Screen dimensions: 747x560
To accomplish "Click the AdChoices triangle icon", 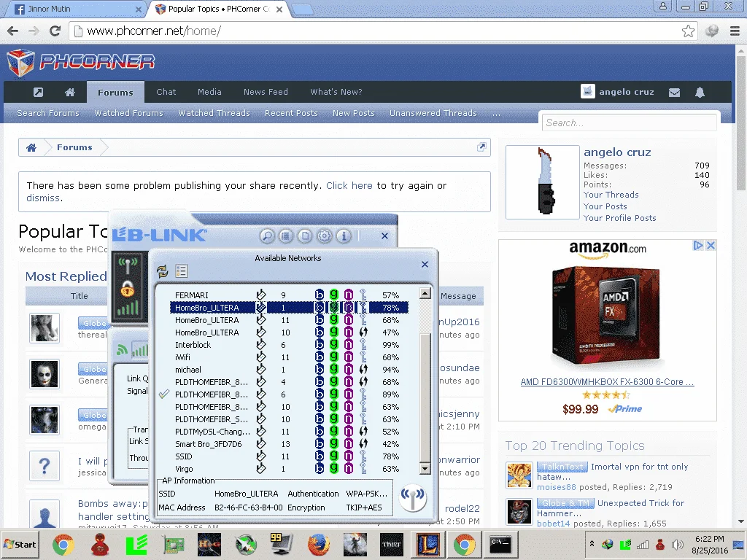I will click(698, 246).
